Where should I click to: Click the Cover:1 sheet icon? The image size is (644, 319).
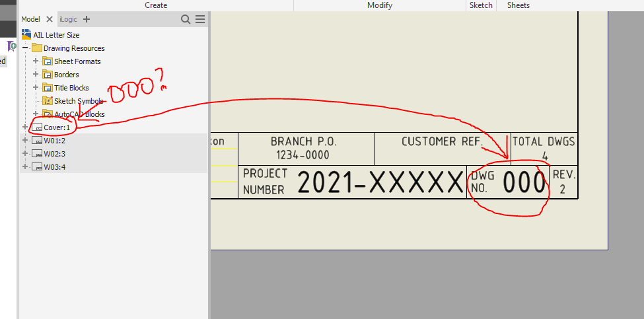(38, 127)
